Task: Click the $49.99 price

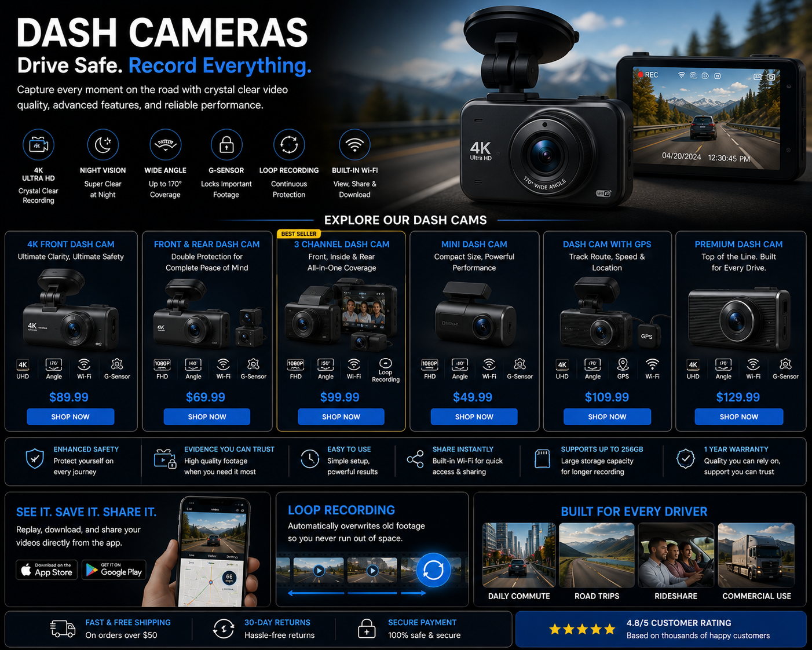Action: [473, 397]
